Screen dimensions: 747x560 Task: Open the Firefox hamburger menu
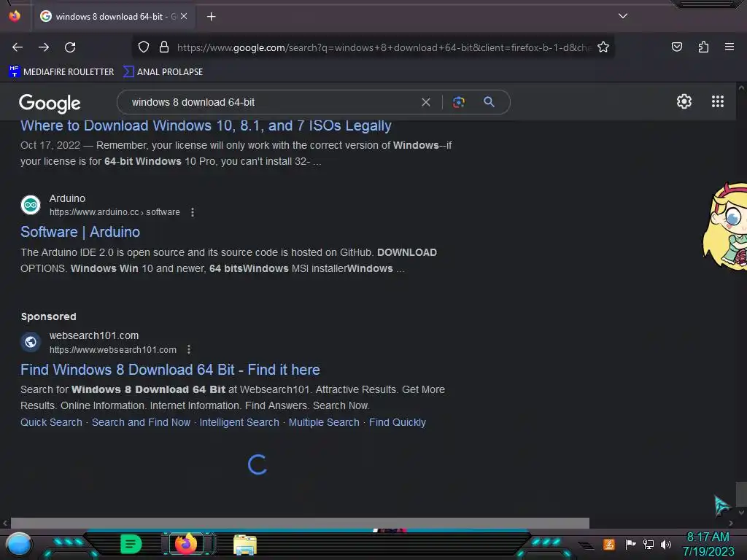(x=729, y=47)
